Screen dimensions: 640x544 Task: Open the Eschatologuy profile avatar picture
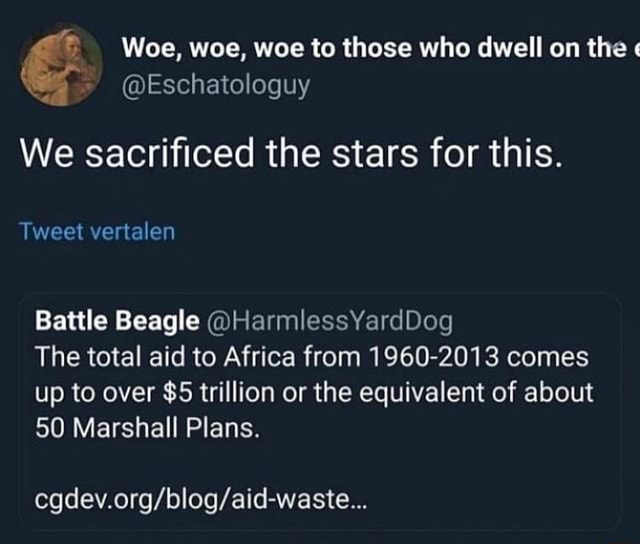click(x=61, y=65)
